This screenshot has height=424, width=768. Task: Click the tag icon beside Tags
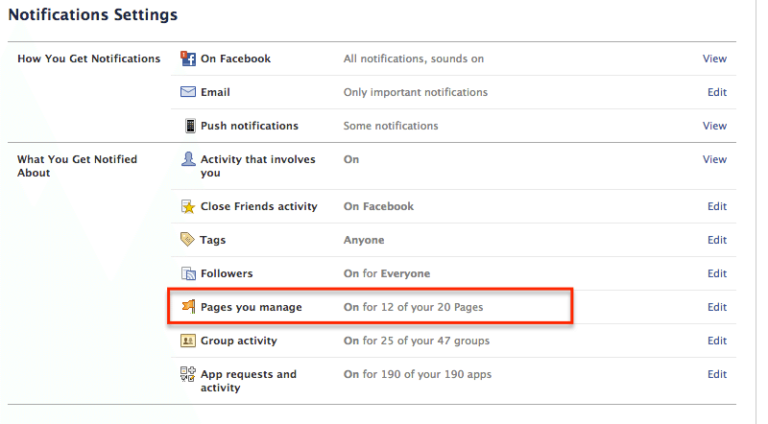coord(188,239)
